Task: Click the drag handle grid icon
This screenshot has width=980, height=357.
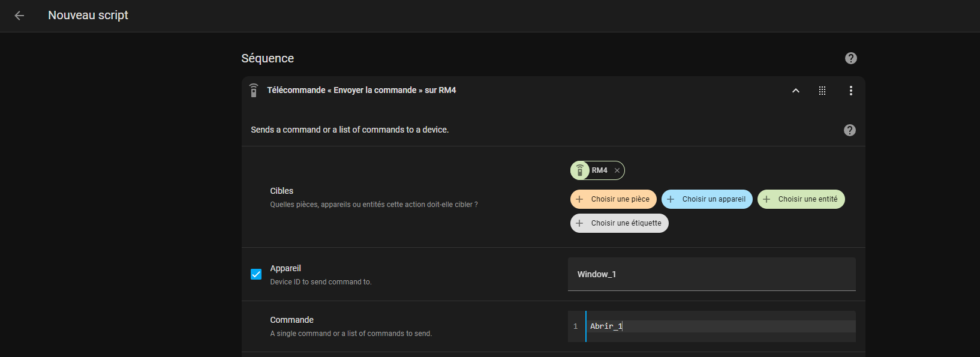Action: click(822, 91)
